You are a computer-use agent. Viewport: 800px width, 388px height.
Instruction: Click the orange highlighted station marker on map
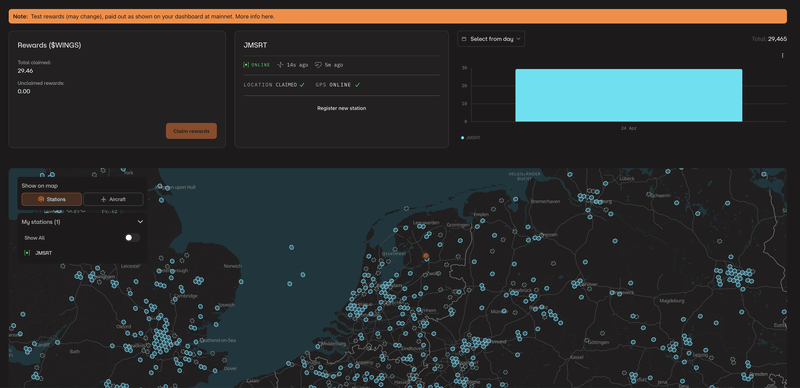tap(426, 256)
